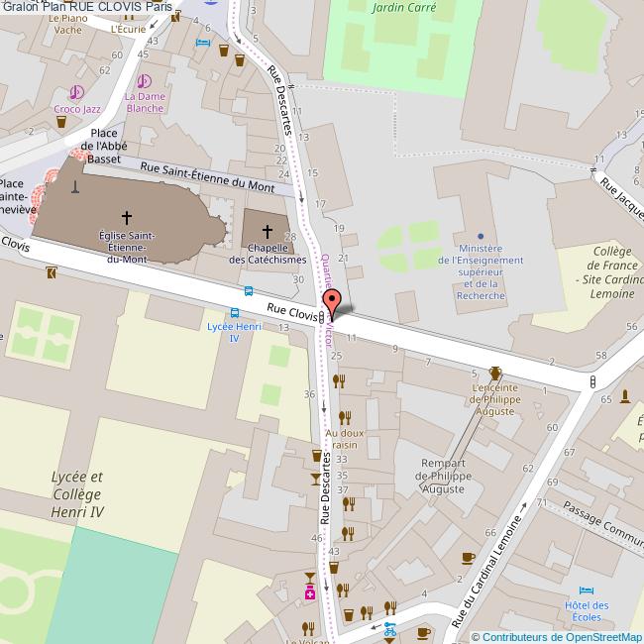Select the Hôtel des Écoles bed icon

click(587, 590)
